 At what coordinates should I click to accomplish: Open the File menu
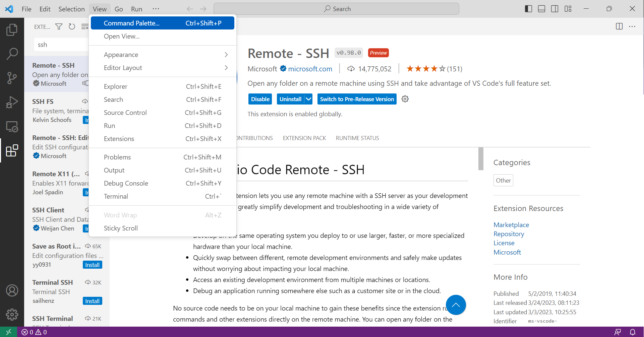26,9
